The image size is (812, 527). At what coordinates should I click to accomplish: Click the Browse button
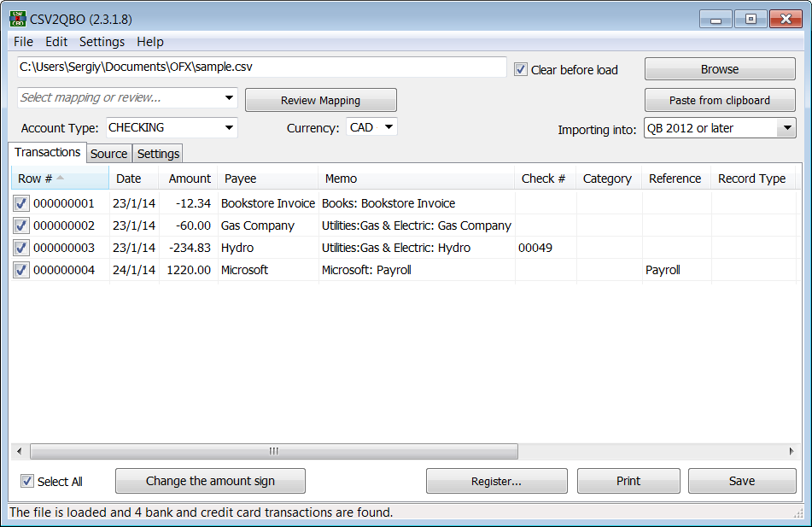tap(720, 69)
